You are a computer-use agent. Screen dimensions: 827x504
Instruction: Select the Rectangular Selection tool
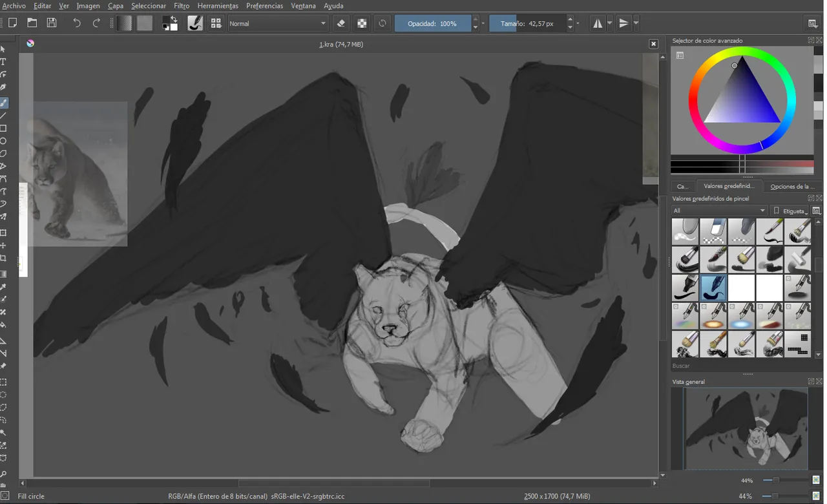click(3, 382)
